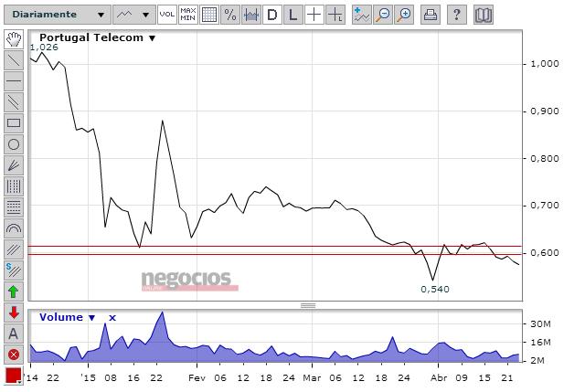Enable the crosshair with L cursor

tap(335, 15)
